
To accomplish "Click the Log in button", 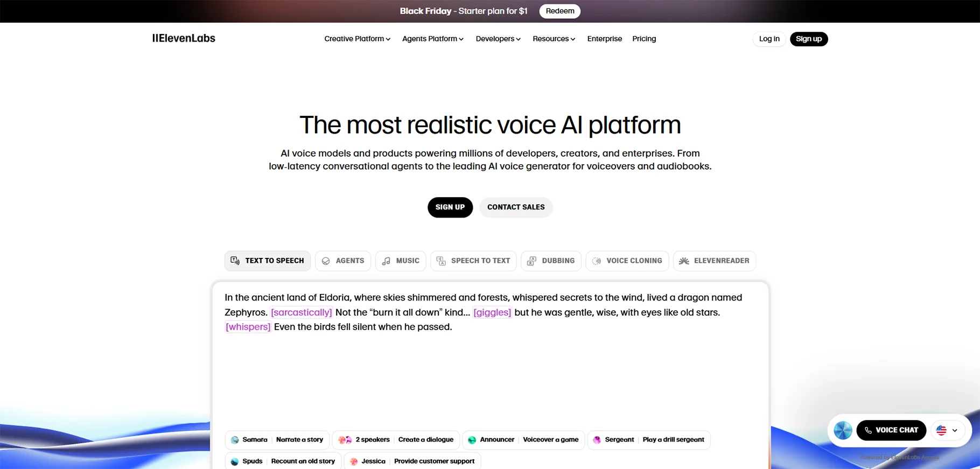I will click(x=769, y=39).
